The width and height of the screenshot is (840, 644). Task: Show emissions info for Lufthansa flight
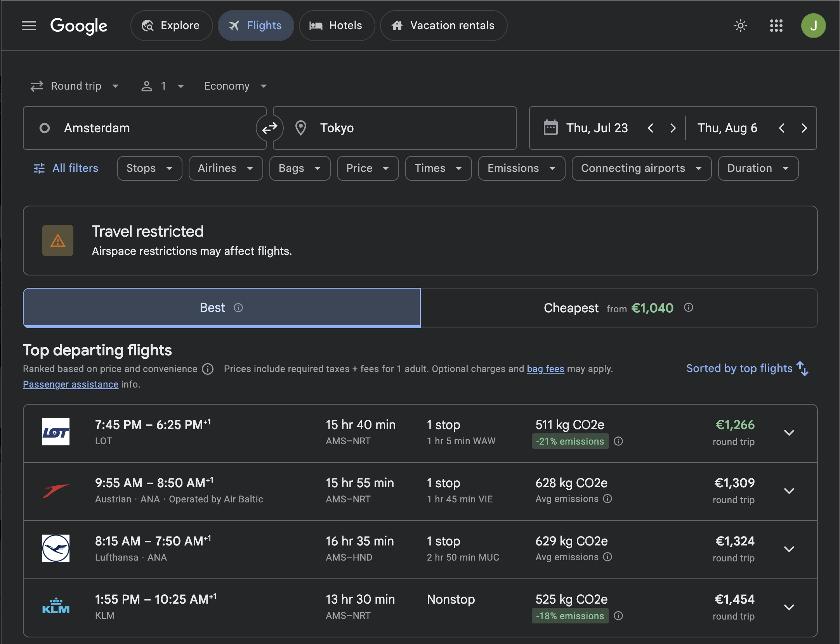607,557
